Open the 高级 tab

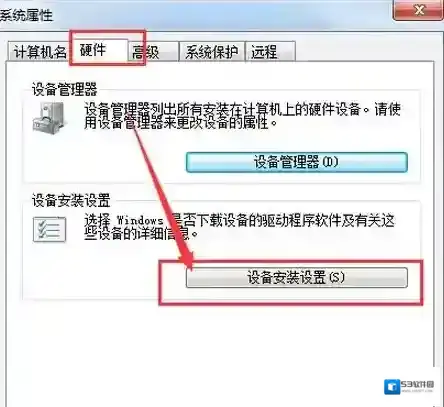(152, 52)
